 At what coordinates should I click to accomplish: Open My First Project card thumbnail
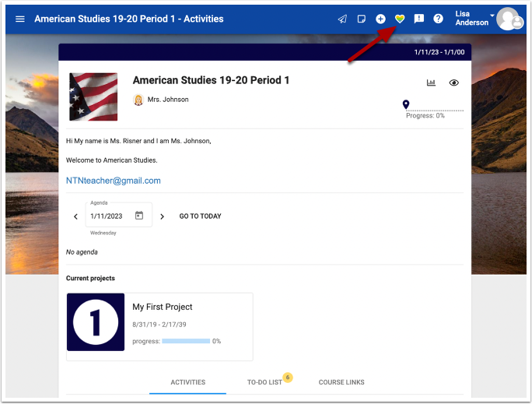point(95,321)
